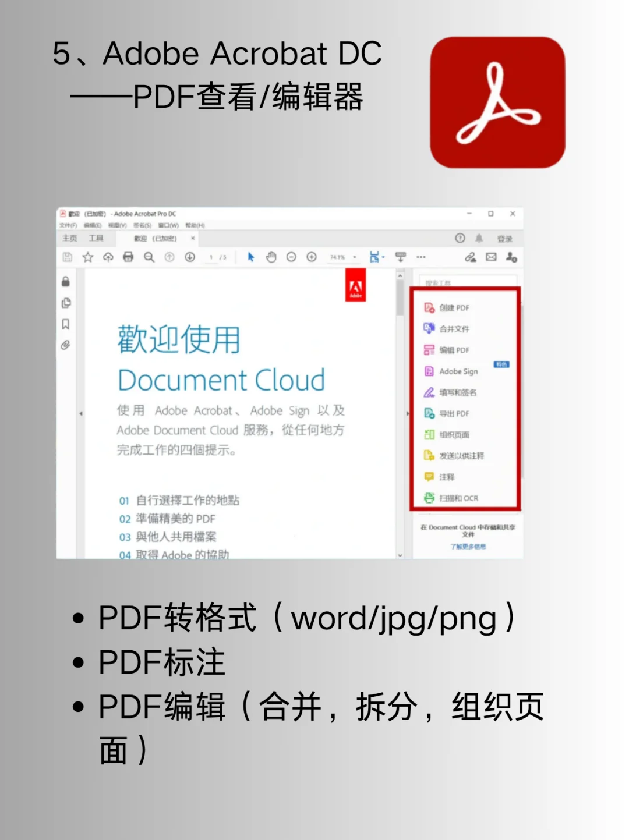The height and width of the screenshot is (840, 629).
Task: Go to next page with down arrow
Action: [190, 257]
